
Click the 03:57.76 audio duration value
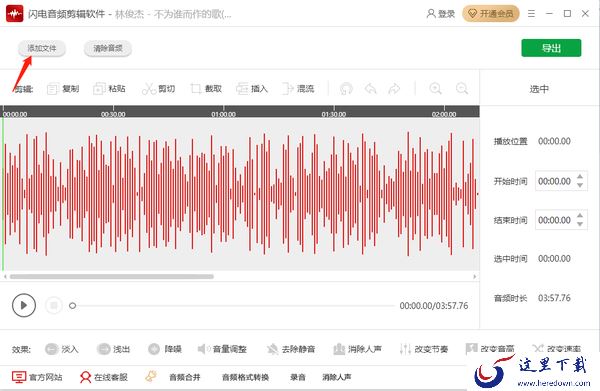click(554, 298)
